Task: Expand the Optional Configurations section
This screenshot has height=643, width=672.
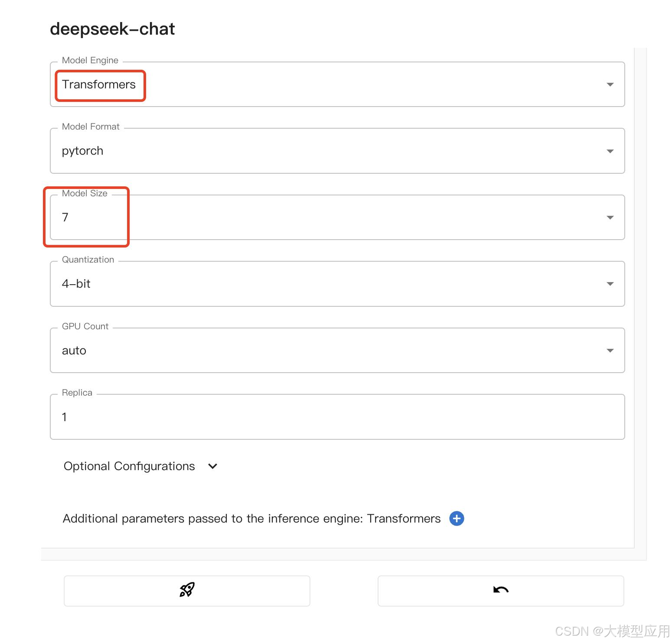Action: [x=212, y=466]
